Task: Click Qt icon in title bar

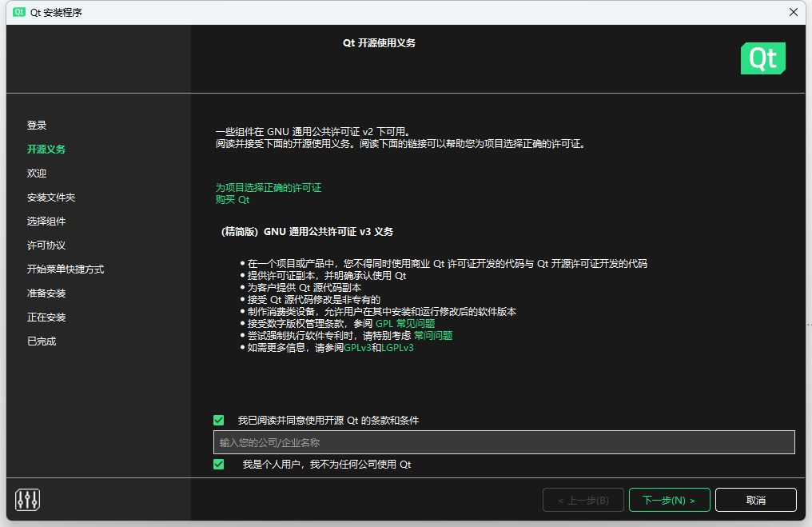Action: tap(19, 12)
